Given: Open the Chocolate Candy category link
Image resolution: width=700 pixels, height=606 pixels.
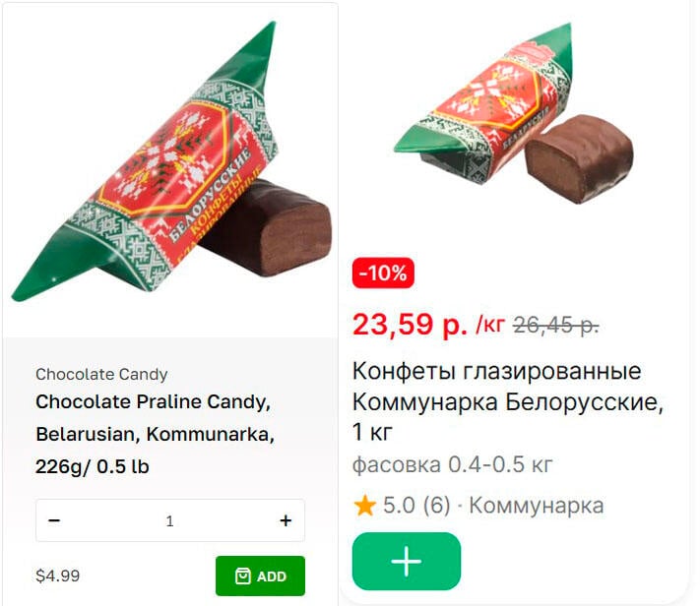Looking at the screenshot, I should point(101,374).
